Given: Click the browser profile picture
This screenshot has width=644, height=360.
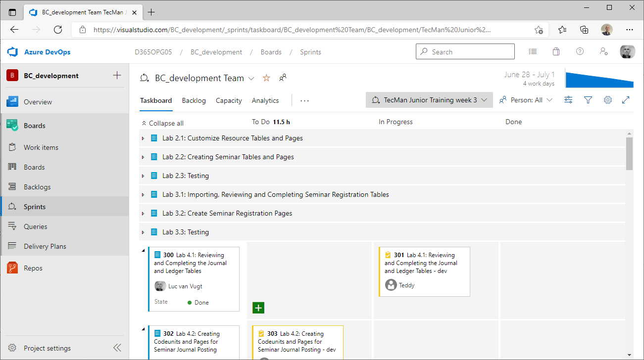Looking at the screenshot, I should (x=607, y=30).
